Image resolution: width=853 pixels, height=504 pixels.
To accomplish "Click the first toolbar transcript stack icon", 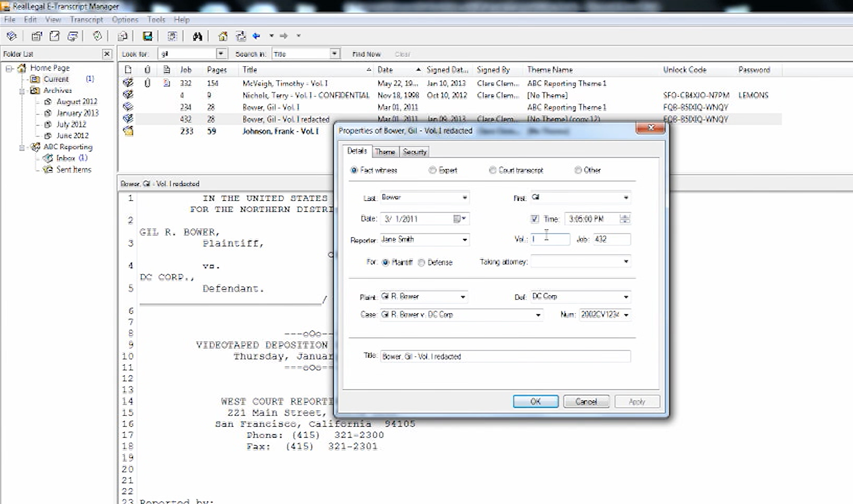I will click(12, 36).
